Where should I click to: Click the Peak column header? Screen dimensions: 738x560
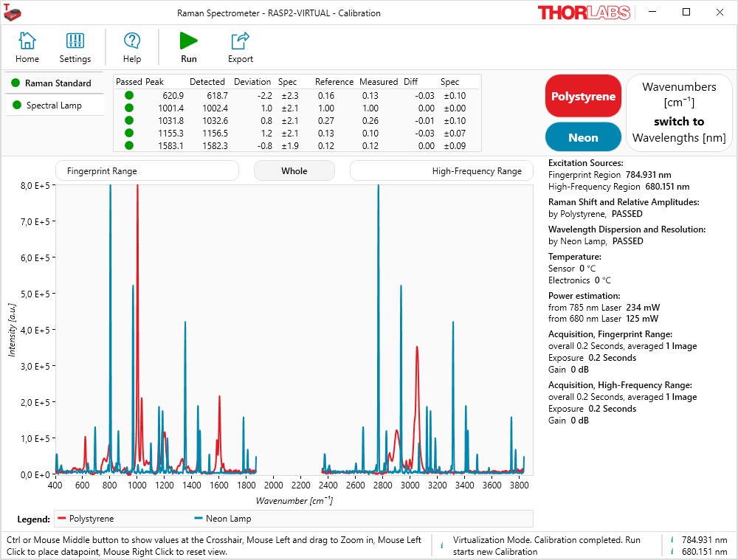(x=154, y=82)
